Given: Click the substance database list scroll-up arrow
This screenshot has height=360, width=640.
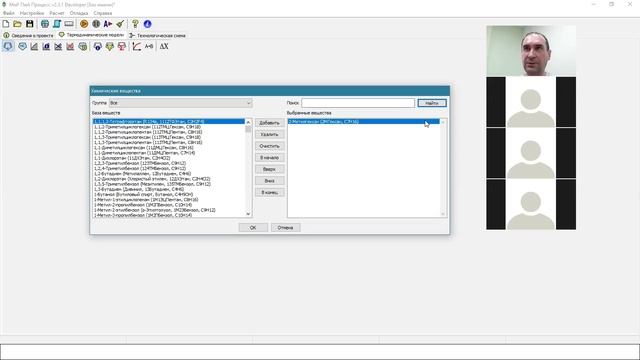Looking at the screenshot, I should point(248,122).
